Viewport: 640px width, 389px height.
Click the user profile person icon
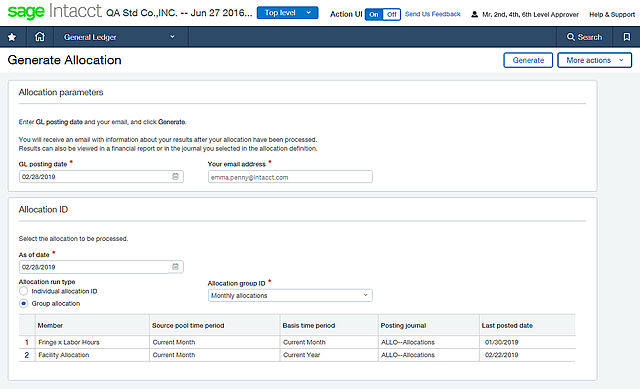[474, 14]
